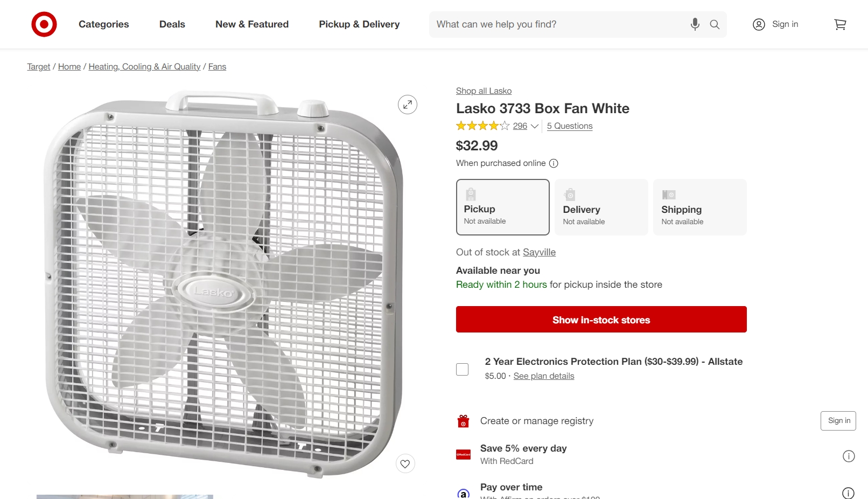The height and width of the screenshot is (499, 868).
Task: Open the Categories menu
Action: point(104,24)
